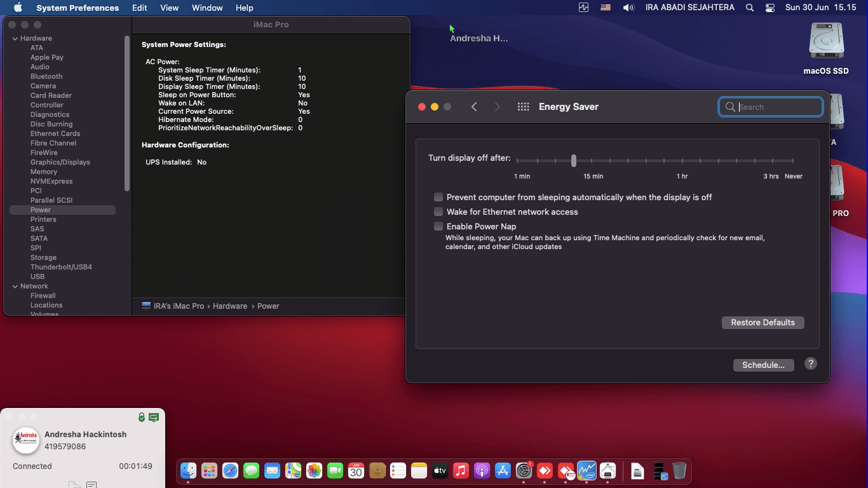
Task: Open Maps from the Dock
Action: (293, 471)
